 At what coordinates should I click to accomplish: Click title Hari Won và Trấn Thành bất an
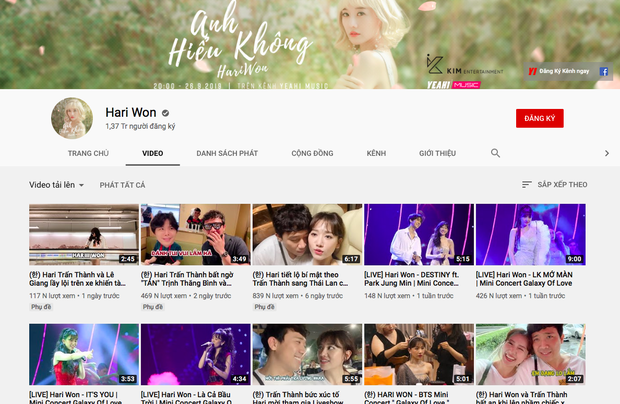tap(522, 397)
